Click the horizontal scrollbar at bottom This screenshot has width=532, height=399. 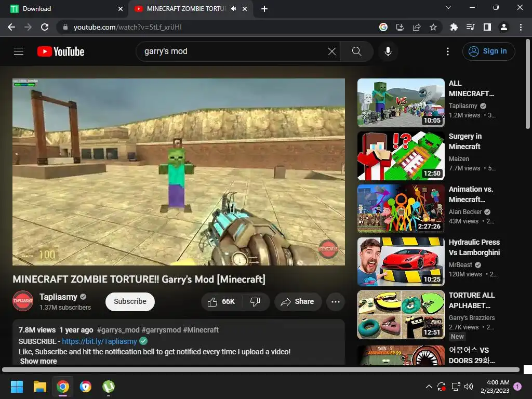(261, 370)
